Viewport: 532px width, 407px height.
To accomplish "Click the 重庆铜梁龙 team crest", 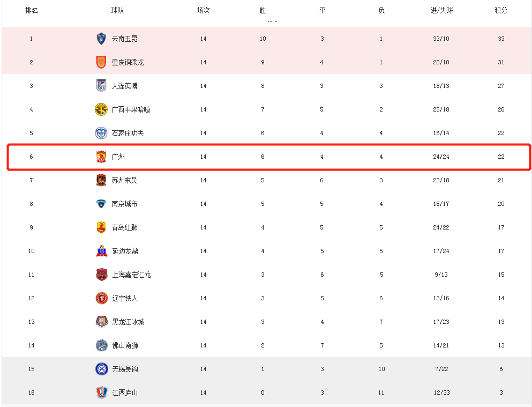I will (x=101, y=62).
